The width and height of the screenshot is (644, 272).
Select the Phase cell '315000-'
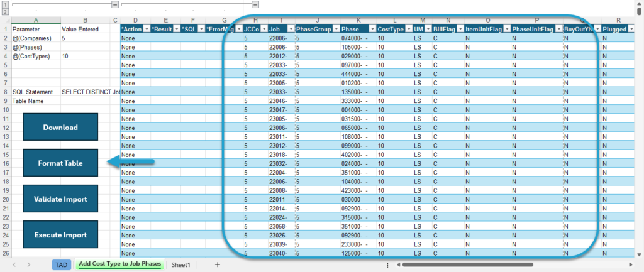[358, 217]
